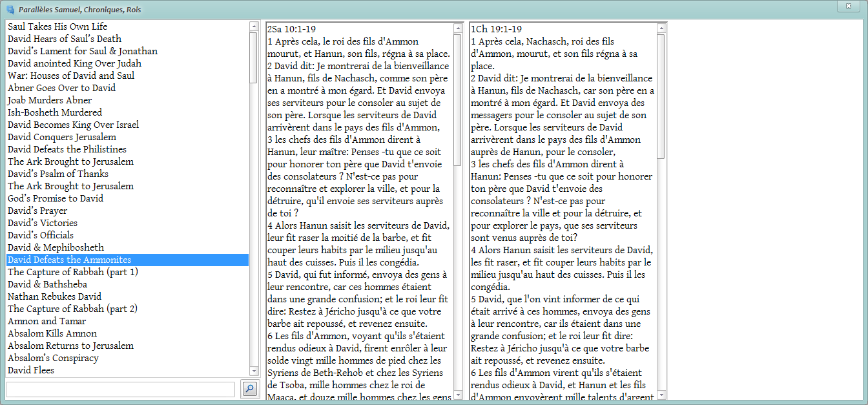
Task: Select 'David anointed King Over Judah'
Action: (127, 63)
